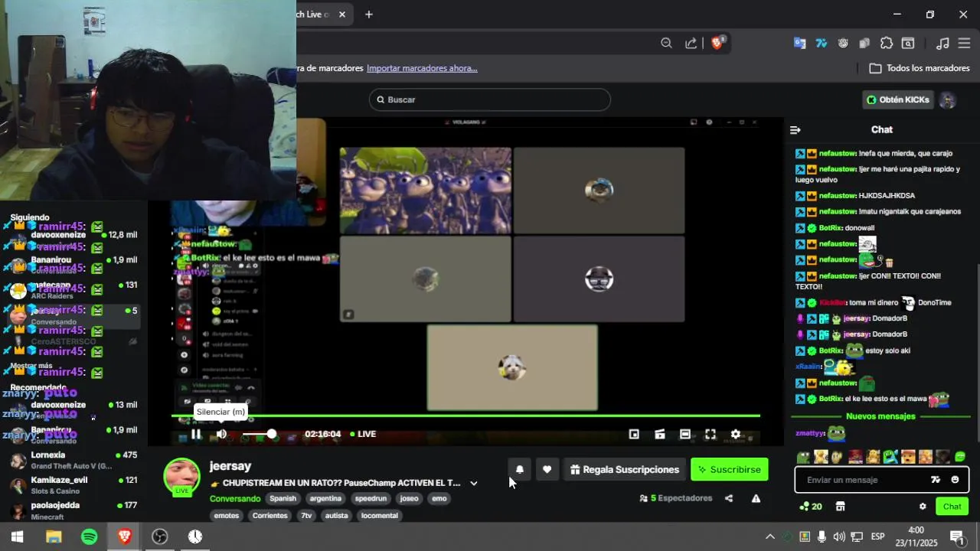Select the speedrun tag
This screenshot has width=980, height=551.
tap(371, 498)
